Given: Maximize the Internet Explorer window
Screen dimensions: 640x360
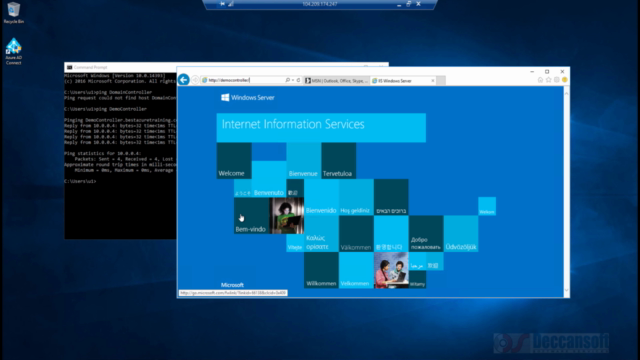Looking at the screenshot, I should pyautogui.click(x=547, y=71).
